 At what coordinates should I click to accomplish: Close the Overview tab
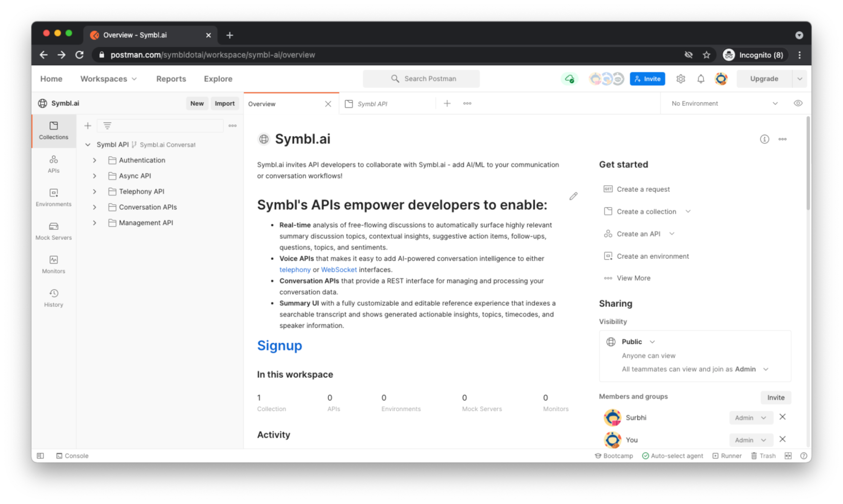[328, 104]
